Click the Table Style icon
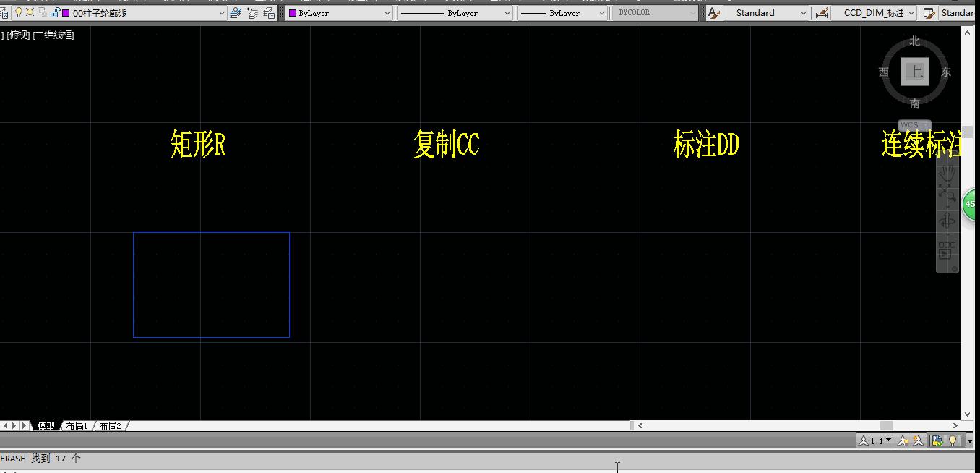The height and width of the screenshot is (473, 980). [929, 13]
